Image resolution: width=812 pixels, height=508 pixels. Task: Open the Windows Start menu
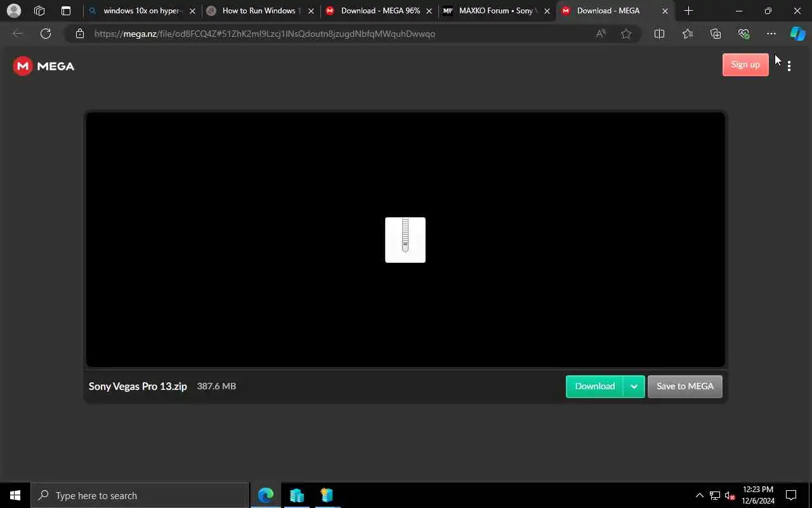[15, 495]
